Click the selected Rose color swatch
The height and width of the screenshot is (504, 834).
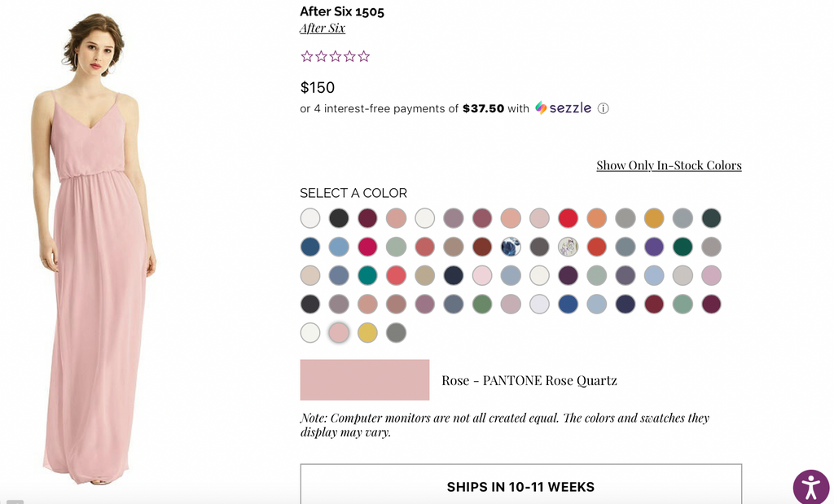339,332
